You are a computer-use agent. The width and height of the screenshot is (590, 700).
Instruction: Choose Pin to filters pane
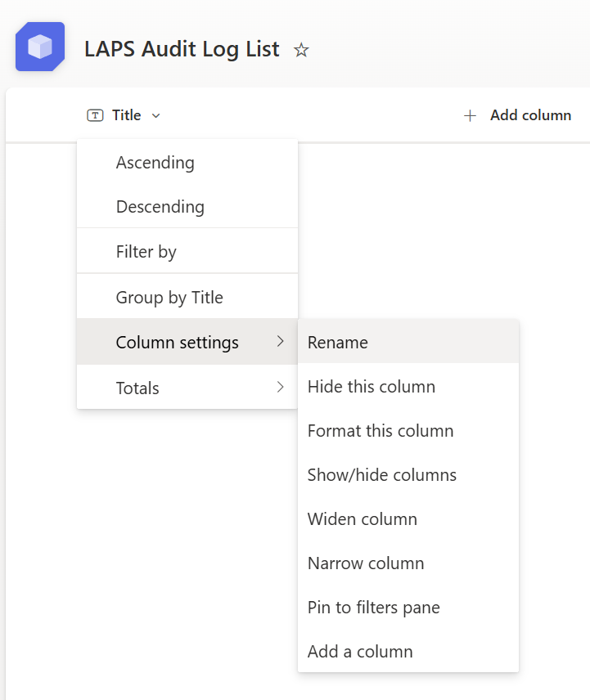pos(374,608)
